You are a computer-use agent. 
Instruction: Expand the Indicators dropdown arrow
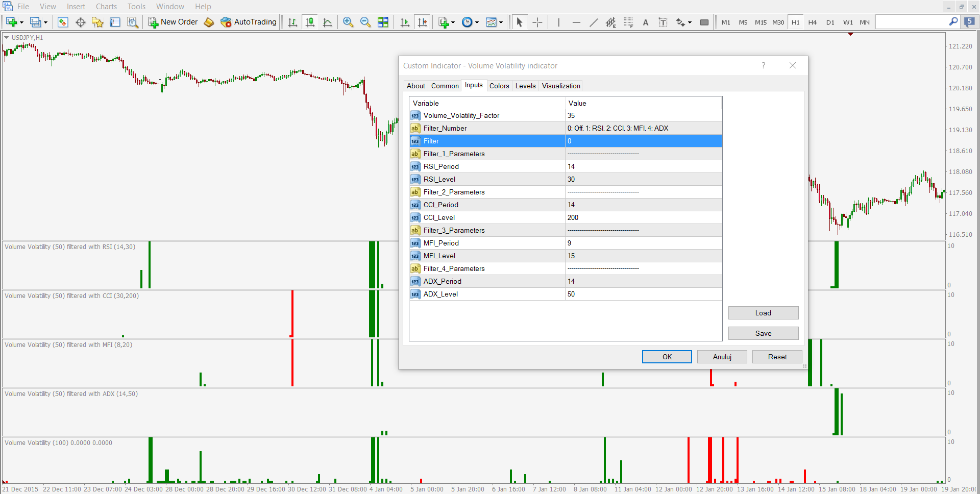click(x=453, y=22)
